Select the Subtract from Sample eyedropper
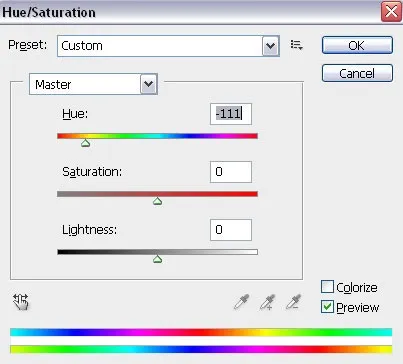 click(294, 302)
